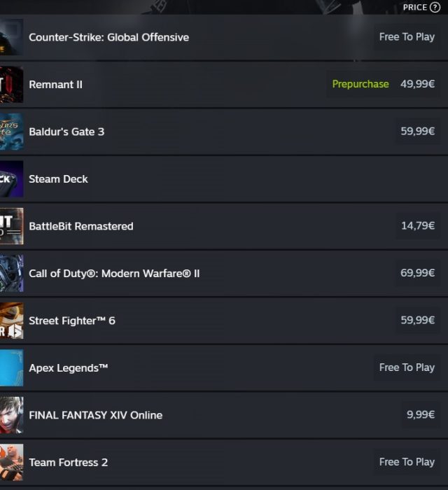
Task: Click the green Prepurchase label
Action: 360,84
